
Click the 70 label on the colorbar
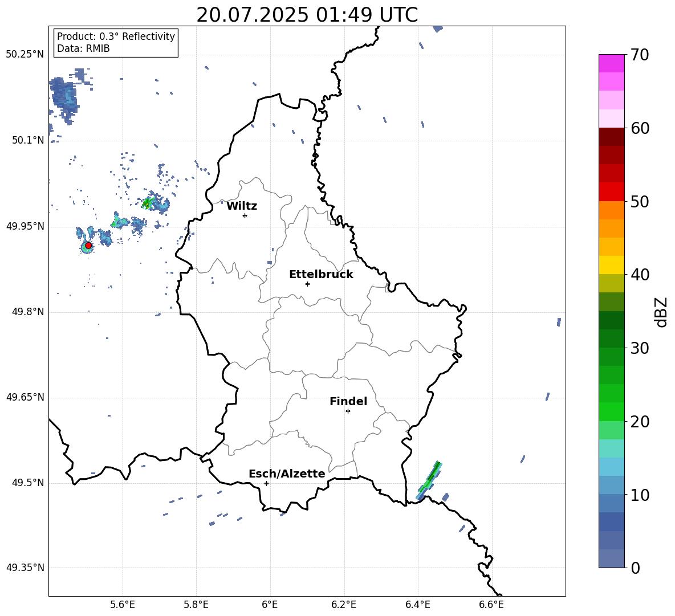(x=640, y=55)
